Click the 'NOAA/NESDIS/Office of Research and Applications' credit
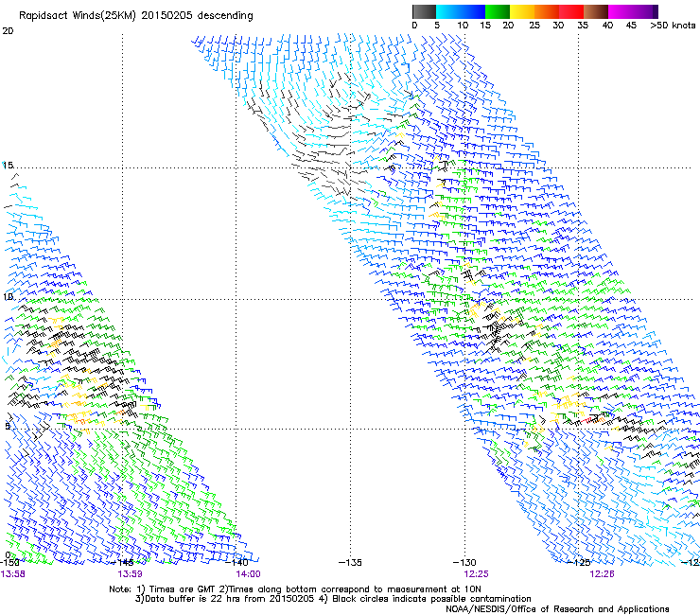Viewport: 700px width, 615px height. (557, 609)
